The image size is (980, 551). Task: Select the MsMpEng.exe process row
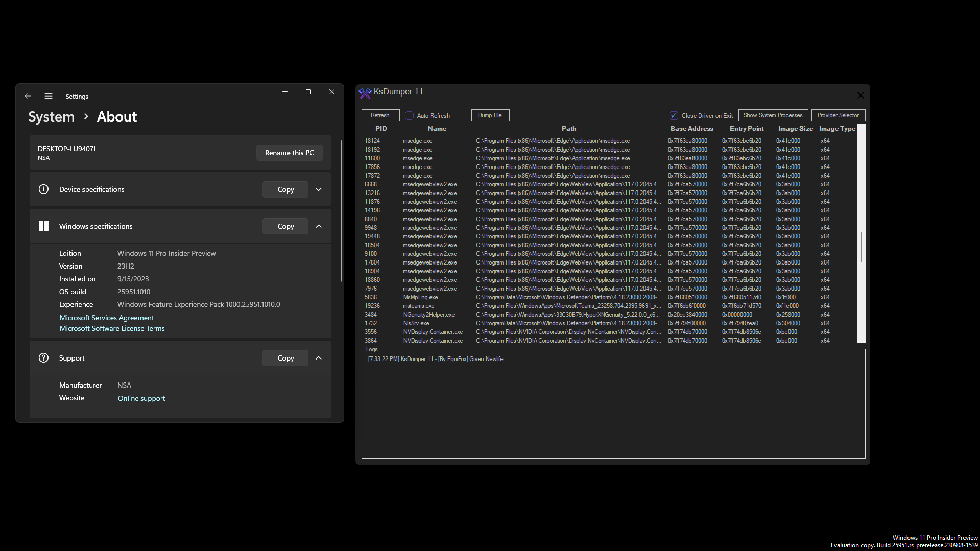[x=511, y=297]
